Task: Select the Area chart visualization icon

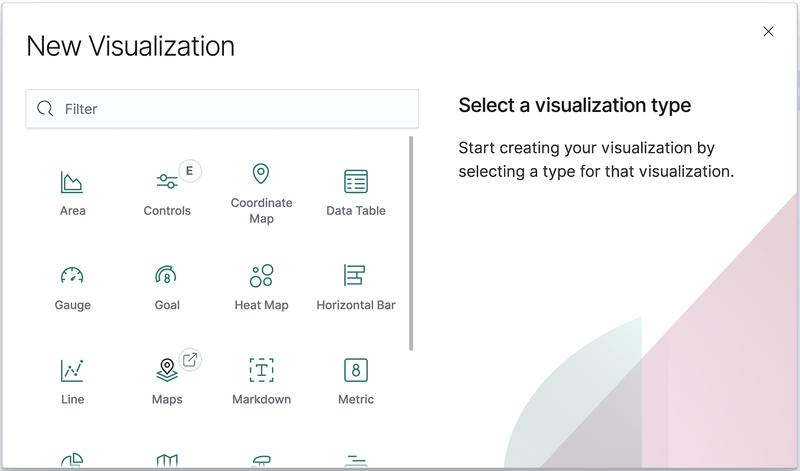Action: click(72, 182)
